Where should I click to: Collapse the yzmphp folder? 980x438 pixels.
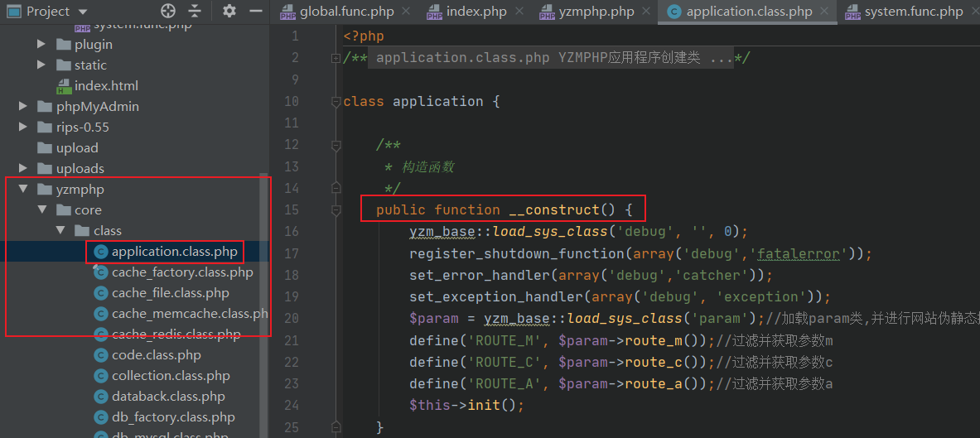click(x=23, y=189)
